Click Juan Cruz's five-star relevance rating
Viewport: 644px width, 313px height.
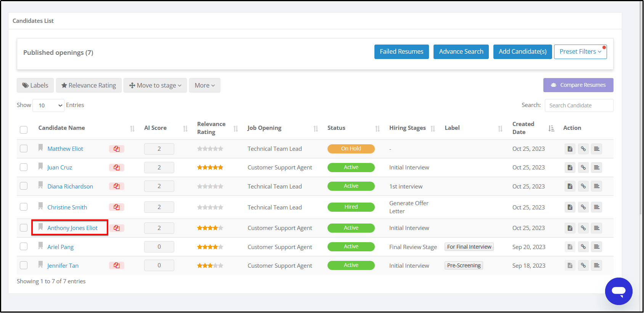coord(210,168)
